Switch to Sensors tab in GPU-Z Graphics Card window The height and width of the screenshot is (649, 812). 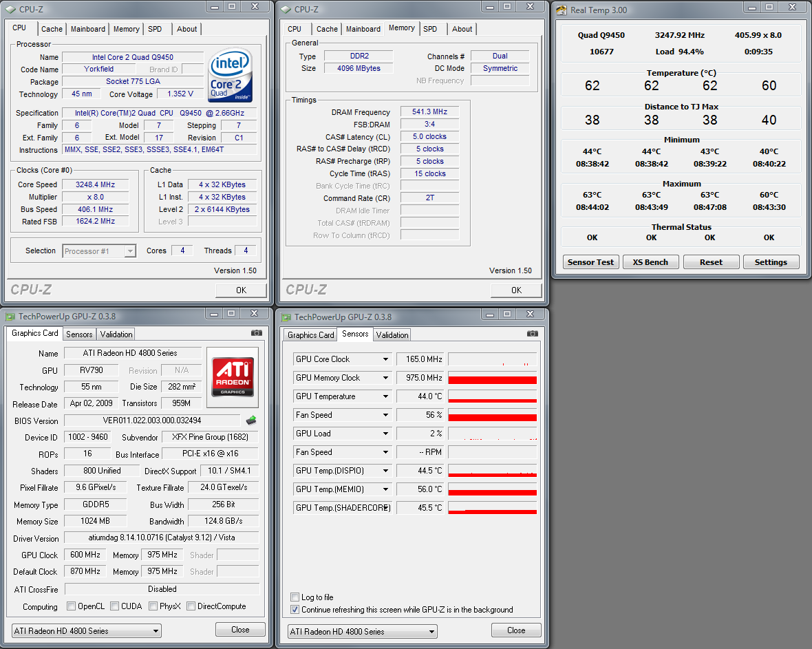coord(79,334)
